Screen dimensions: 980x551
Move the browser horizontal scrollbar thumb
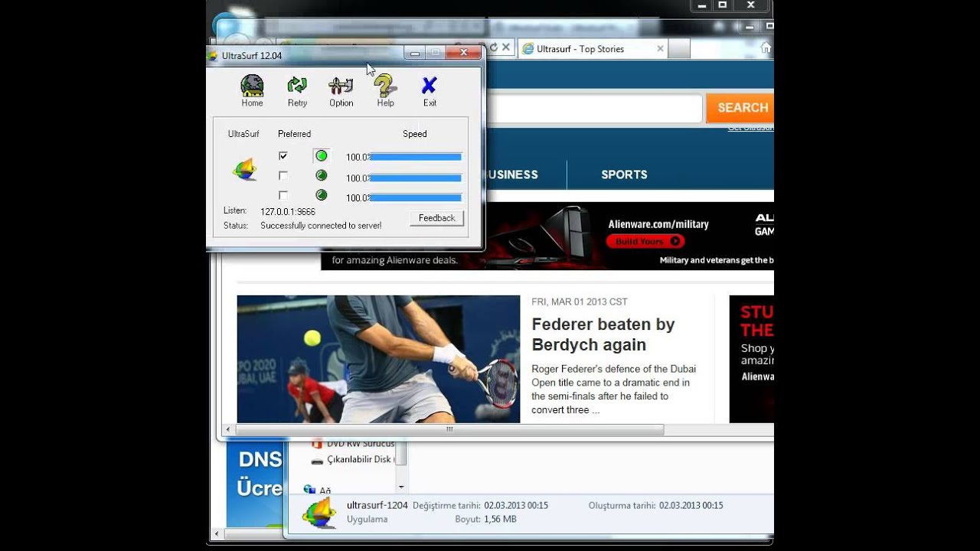449,430
